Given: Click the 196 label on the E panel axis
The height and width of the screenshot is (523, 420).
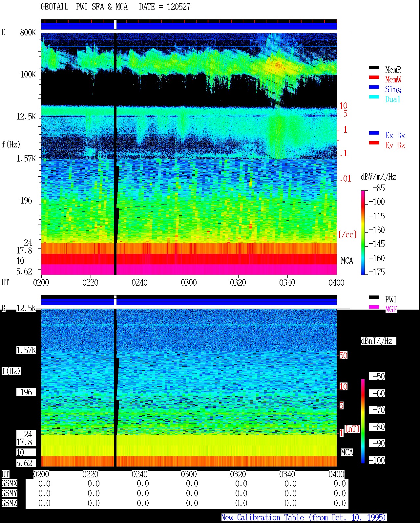Looking at the screenshot, I should click(x=26, y=200).
